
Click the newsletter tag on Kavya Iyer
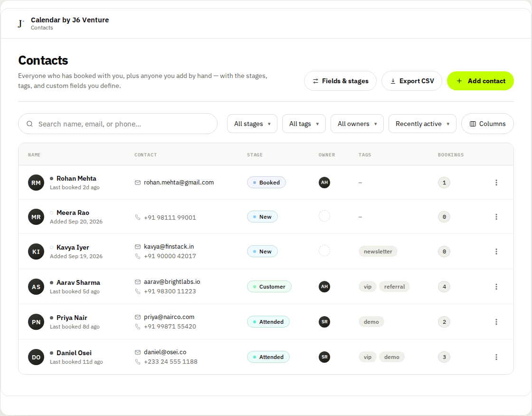378,252
